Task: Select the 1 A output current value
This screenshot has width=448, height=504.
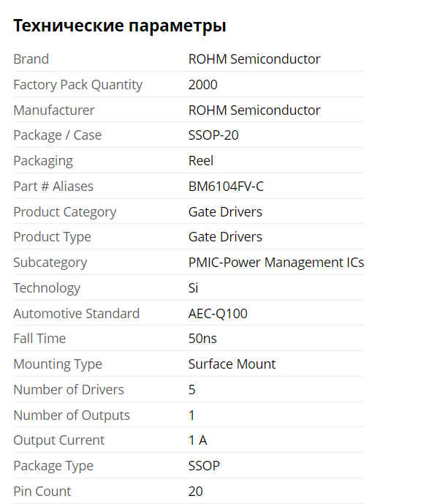Action: (197, 440)
